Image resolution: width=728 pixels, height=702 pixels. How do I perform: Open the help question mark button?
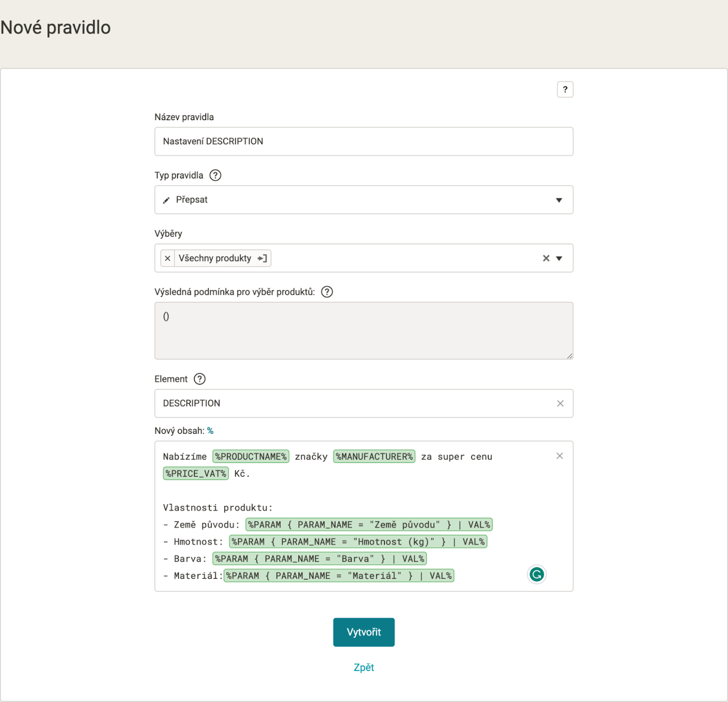pos(565,89)
